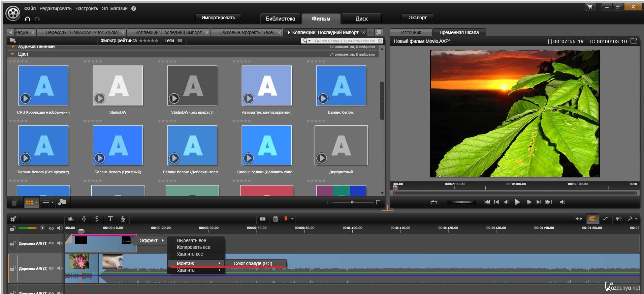Image resolution: width=644 pixels, height=294 pixels.
Task: Toggle magnetic snapping on the timeline
Action: pos(592,219)
